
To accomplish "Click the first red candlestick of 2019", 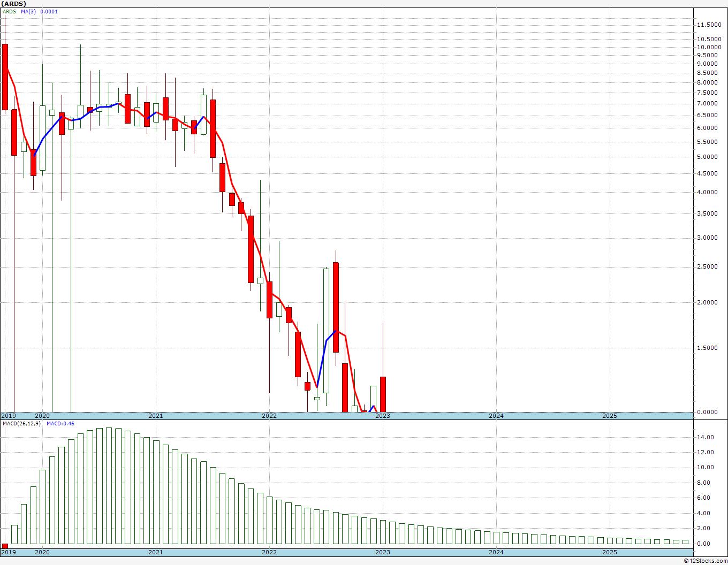I will click(x=5, y=77).
